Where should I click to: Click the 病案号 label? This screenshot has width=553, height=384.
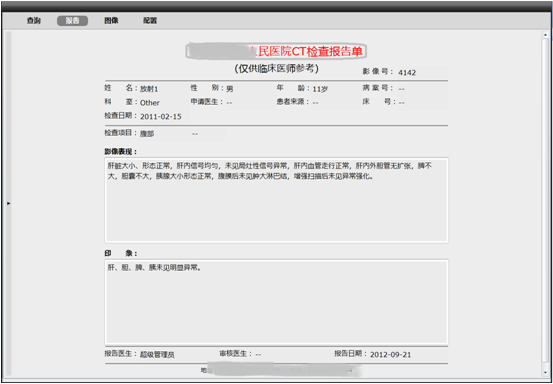pos(378,88)
